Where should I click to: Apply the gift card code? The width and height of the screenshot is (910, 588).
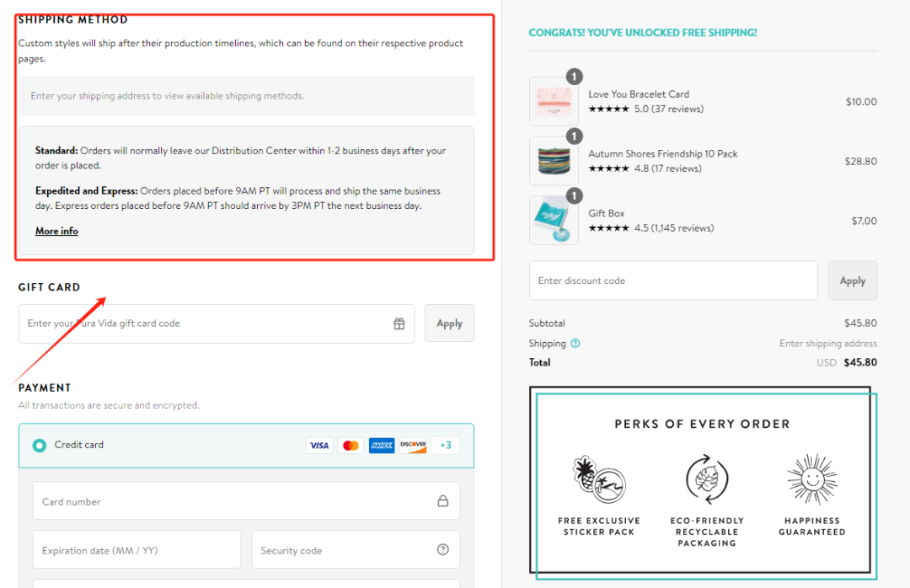point(449,323)
